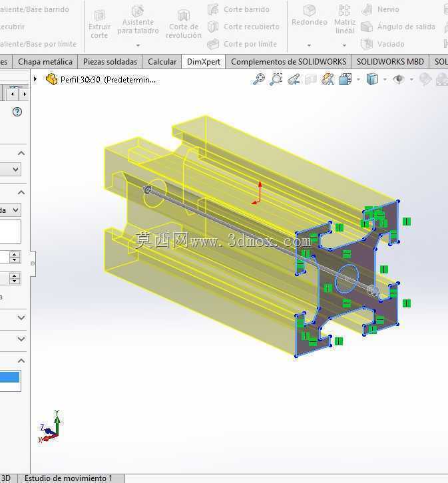Click the Vaciado shell tool
The height and width of the screenshot is (483, 448).
point(383,44)
